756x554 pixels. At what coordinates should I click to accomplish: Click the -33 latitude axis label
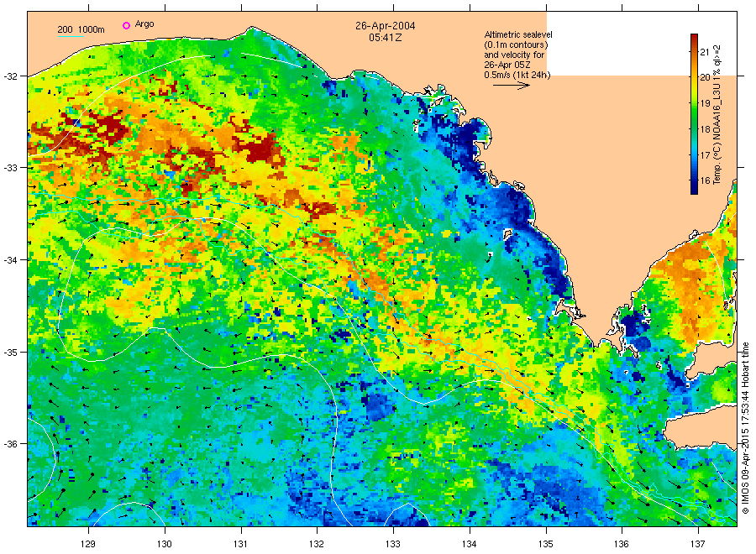pos(10,168)
